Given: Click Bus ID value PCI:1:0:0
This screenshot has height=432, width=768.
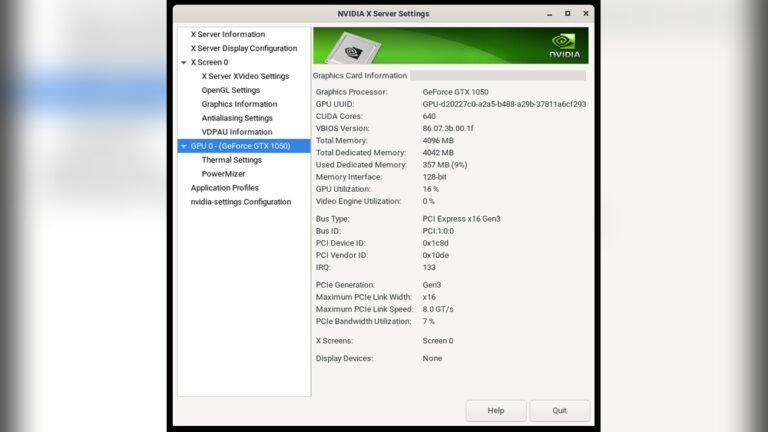Looking at the screenshot, I should 438,231.
